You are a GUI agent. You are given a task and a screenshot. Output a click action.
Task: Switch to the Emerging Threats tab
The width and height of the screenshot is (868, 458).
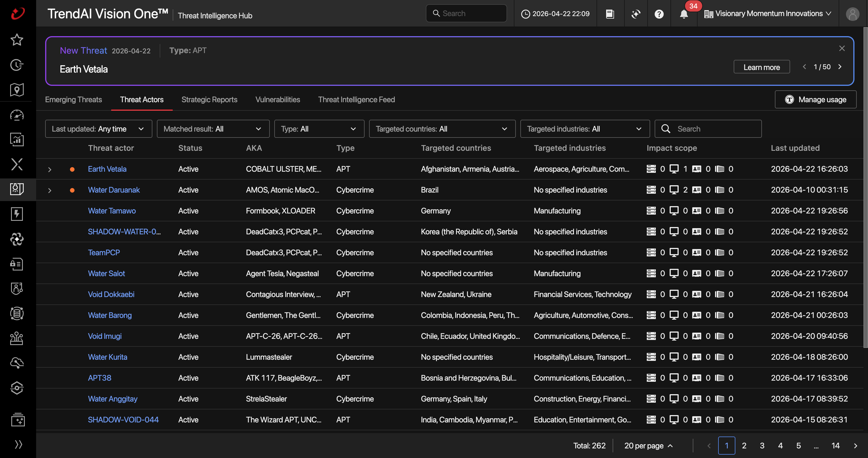coord(73,99)
